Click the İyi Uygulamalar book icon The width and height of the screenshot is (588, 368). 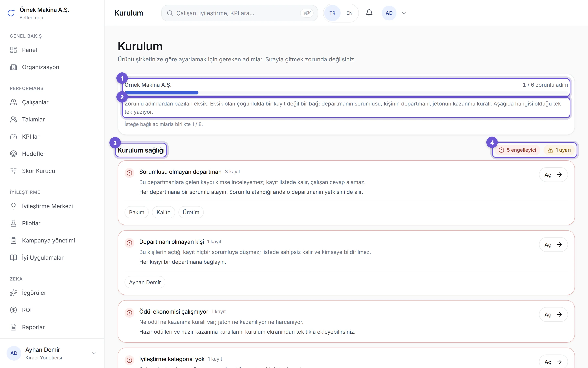tap(13, 258)
